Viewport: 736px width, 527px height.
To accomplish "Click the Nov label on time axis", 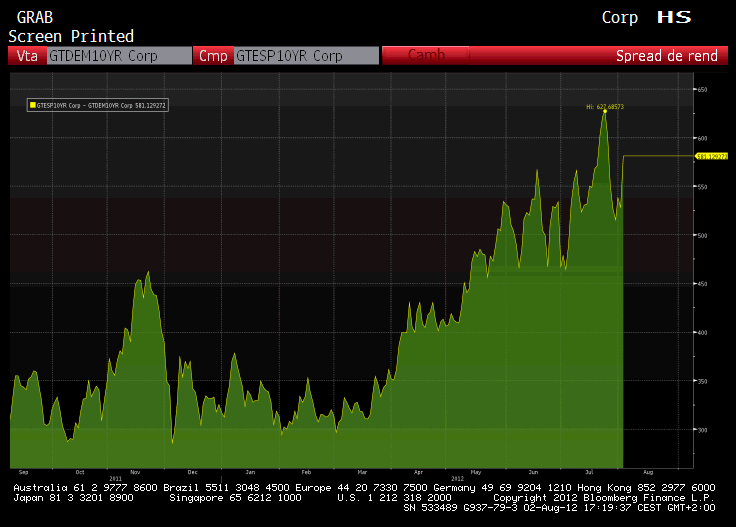I will [x=134, y=471].
